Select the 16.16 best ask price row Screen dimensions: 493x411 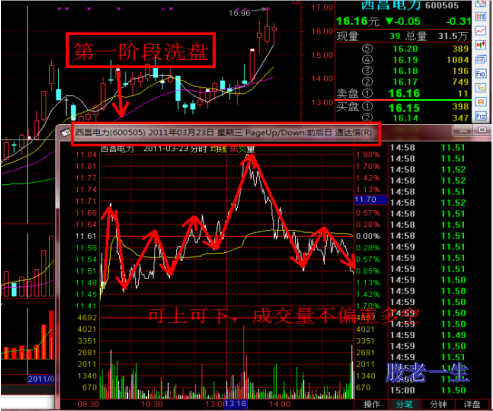tap(403, 94)
